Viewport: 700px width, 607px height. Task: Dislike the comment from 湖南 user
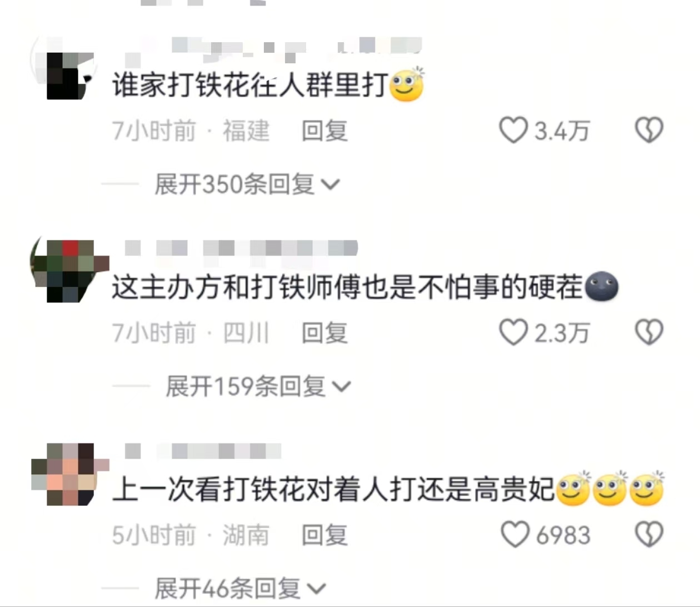pos(649,534)
